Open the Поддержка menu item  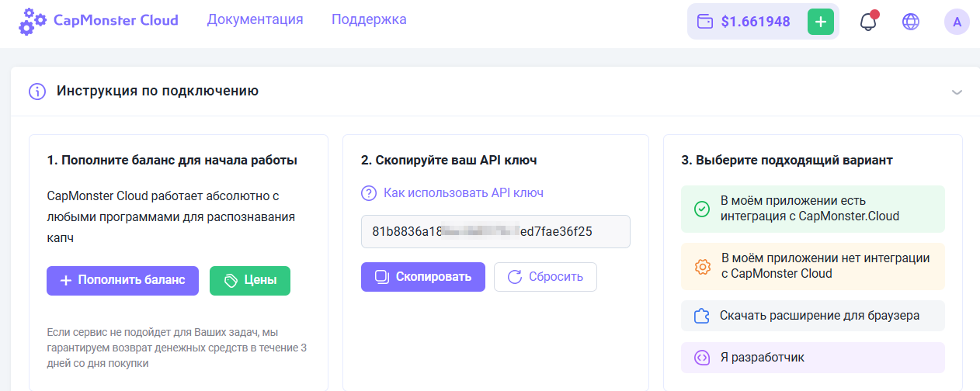(369, 19)
